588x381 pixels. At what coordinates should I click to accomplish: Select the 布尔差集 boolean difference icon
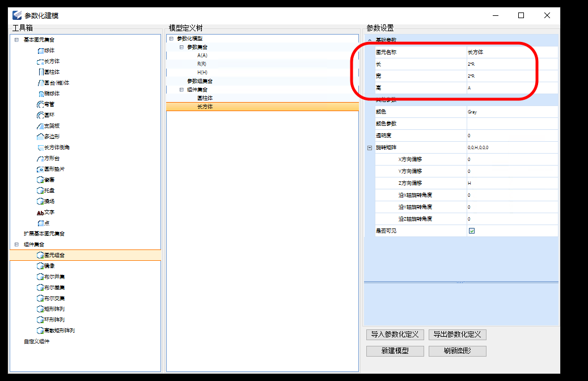coord(40,287)
